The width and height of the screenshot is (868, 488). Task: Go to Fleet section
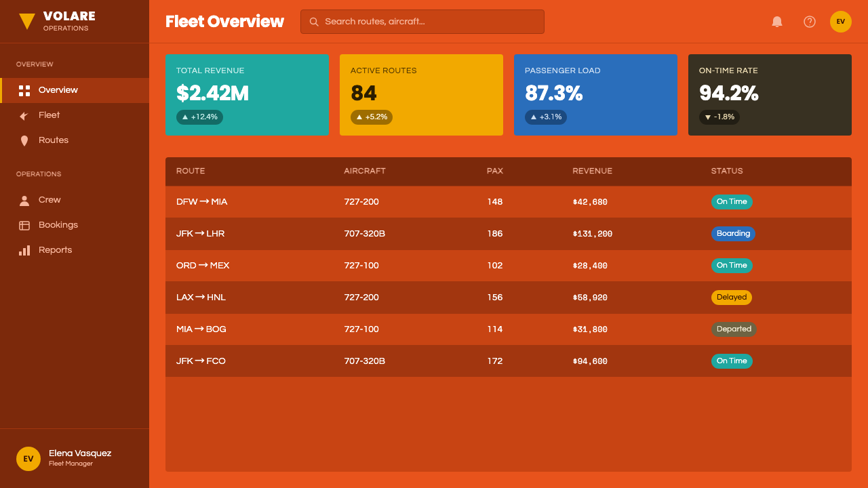pyautogui.click(x=75, y=115)
